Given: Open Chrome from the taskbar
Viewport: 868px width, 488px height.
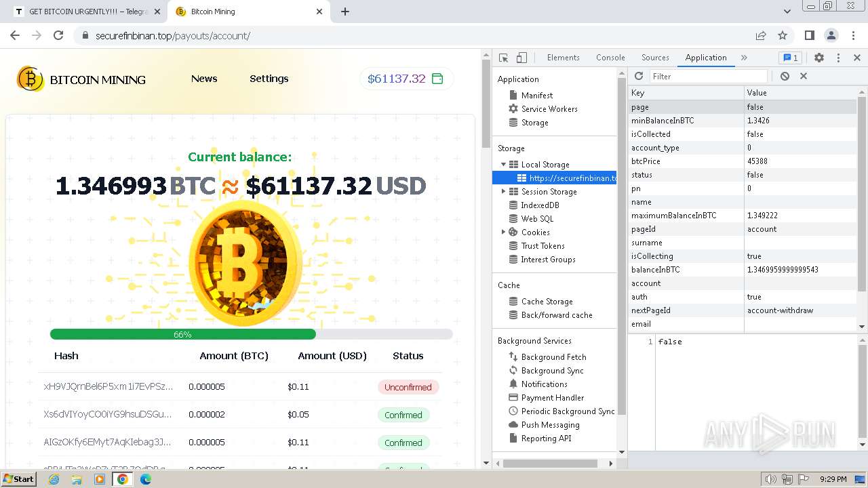Looking at the screenshot, I should point(123,479).
